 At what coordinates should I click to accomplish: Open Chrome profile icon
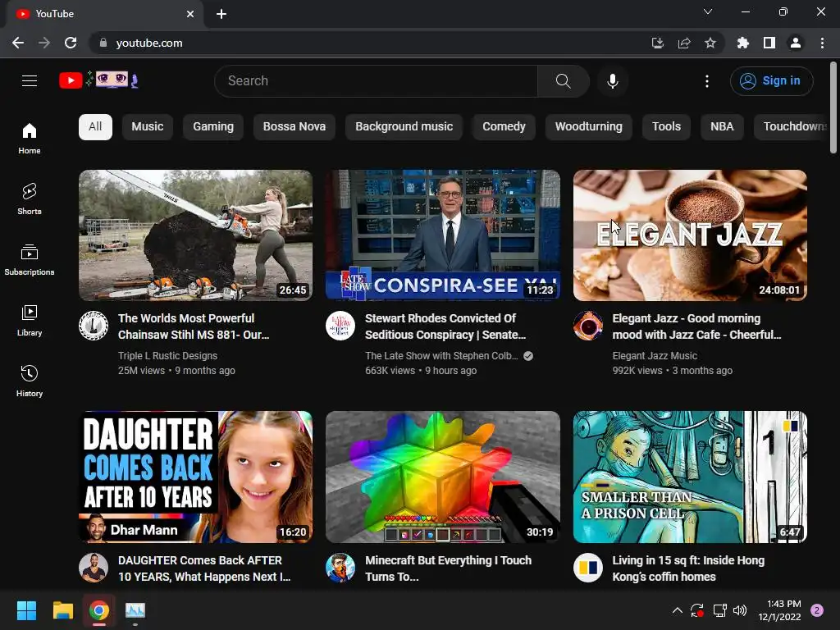[x=796, y=43]
